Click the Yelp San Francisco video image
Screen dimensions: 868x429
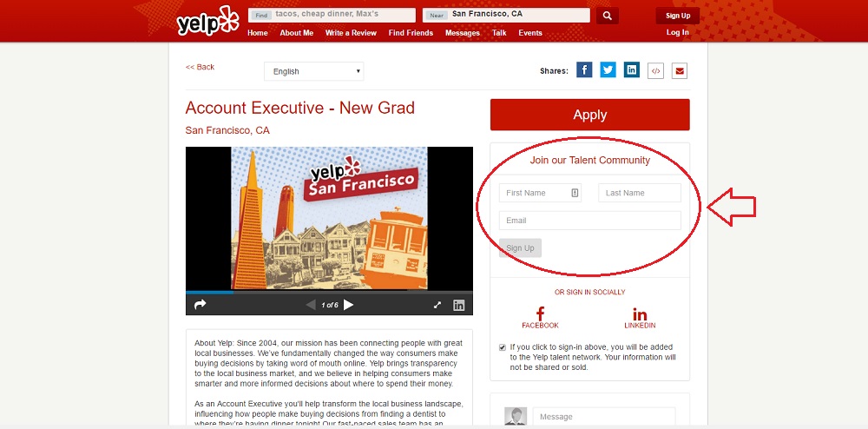pos(329,218)
